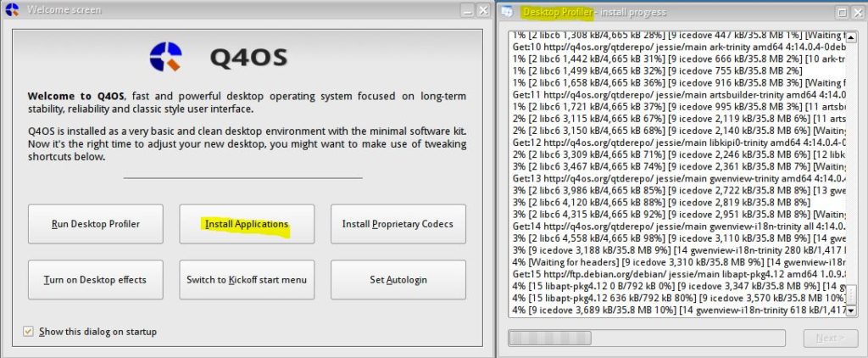Click the Get:10 ark-trinity log line
The image size is (868, 358).
(x=679, y=46)
